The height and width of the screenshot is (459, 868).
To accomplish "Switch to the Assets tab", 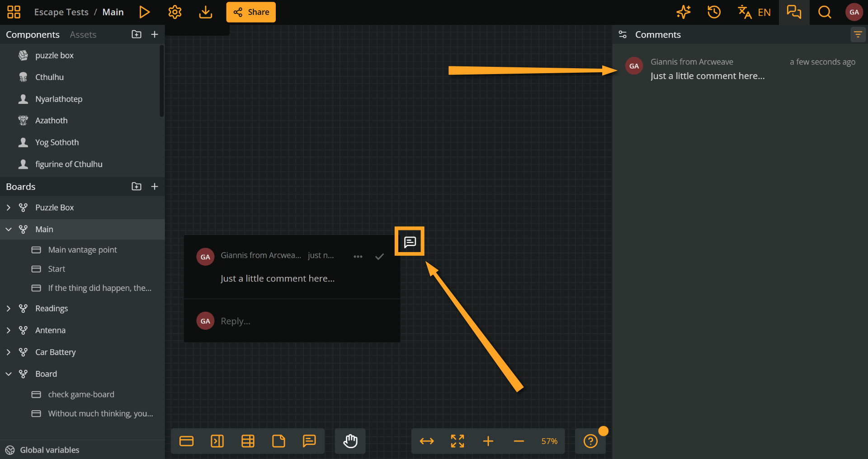I will pyautogui.click(x=83, y=35).
